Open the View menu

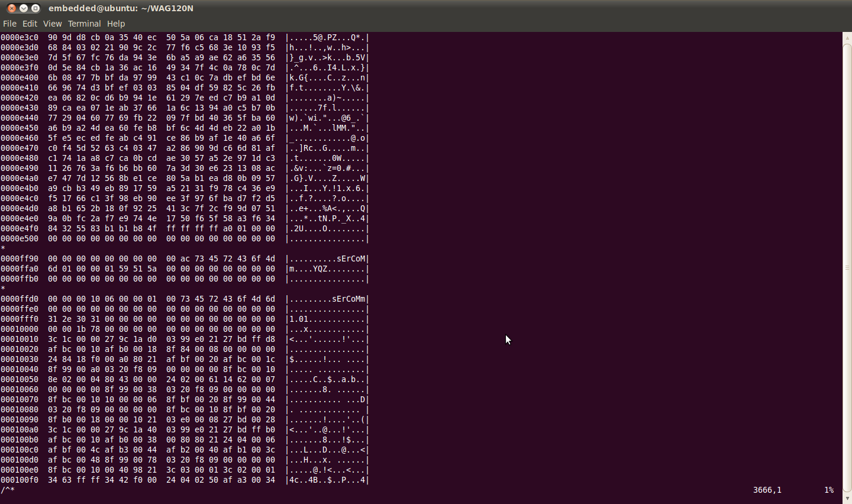52,24
